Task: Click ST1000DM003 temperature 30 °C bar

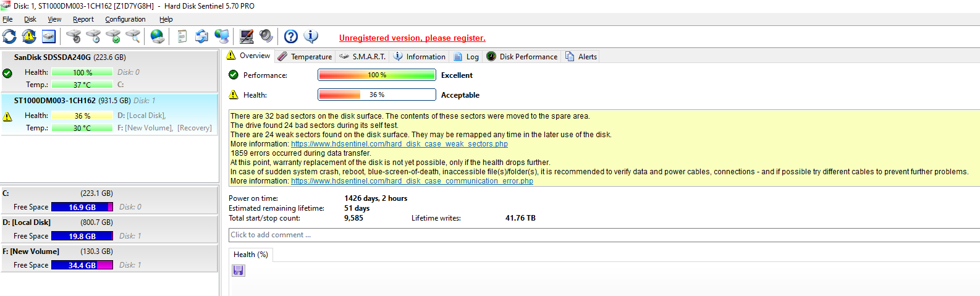Action: [82, 128]
